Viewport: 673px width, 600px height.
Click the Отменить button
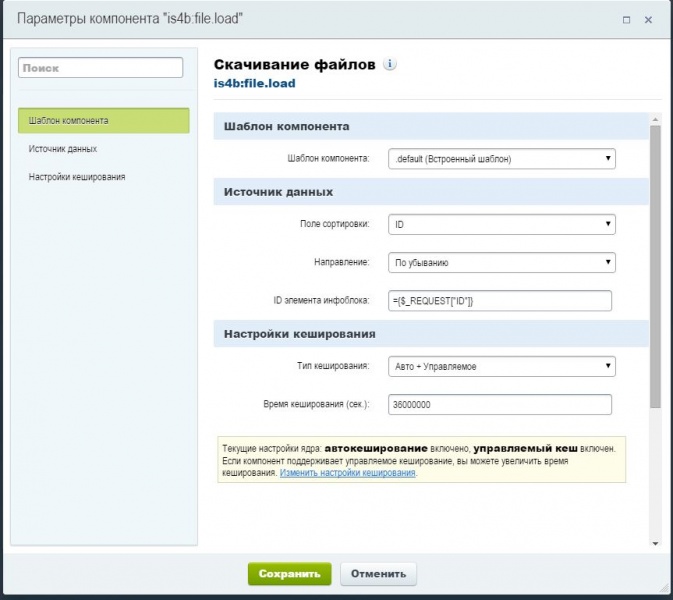click(x=378, y=574)
